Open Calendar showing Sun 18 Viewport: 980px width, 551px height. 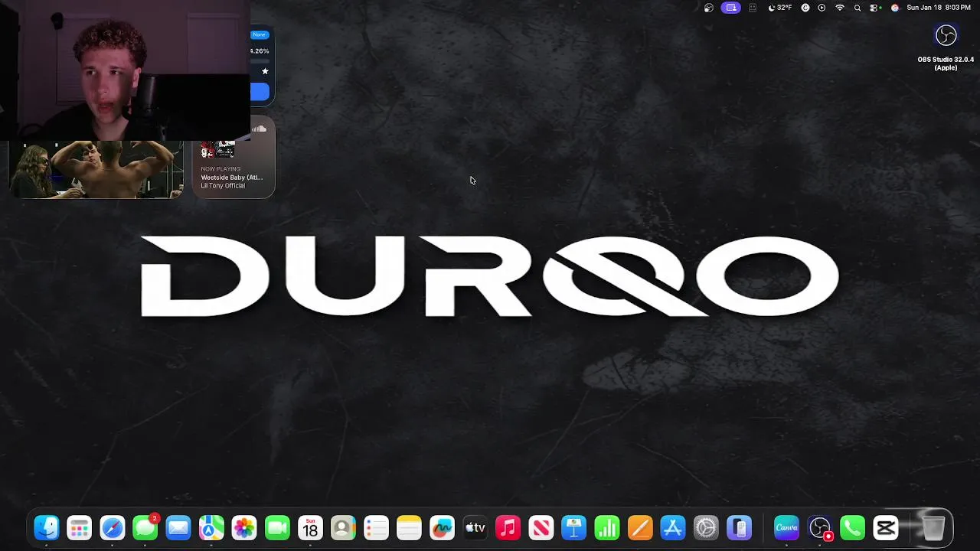tap(310, 528)
